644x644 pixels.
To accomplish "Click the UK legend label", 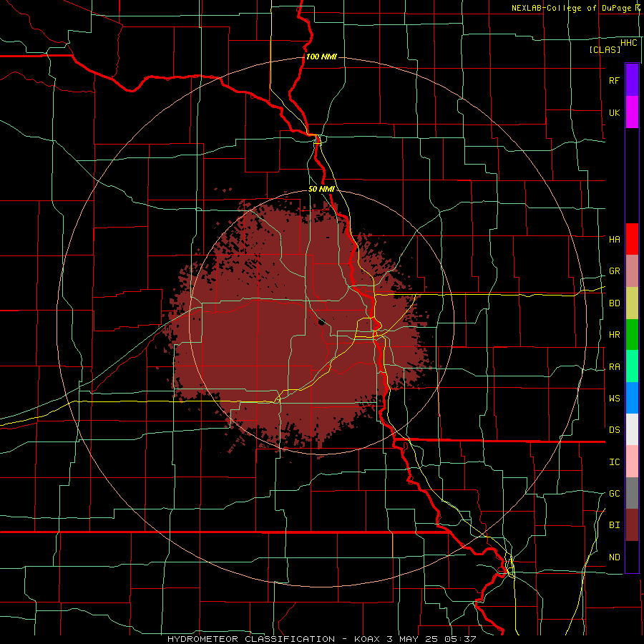I will [x=615, y=112].
